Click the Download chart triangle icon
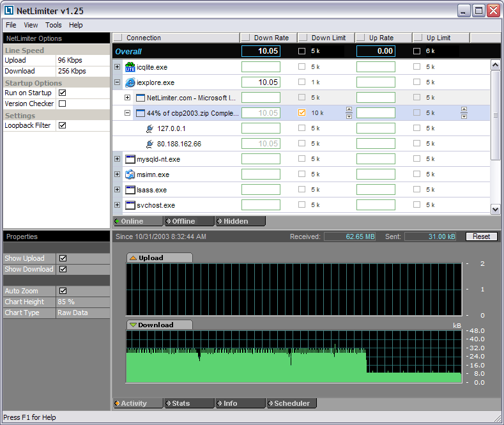504x425 pixels. (133, 325)
